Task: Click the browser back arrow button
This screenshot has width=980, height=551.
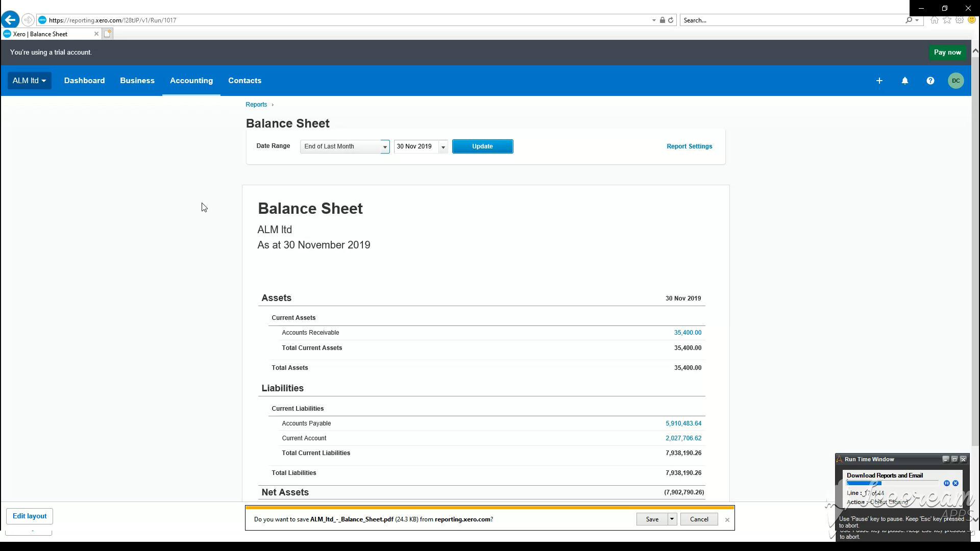Action: pos(10,20)
